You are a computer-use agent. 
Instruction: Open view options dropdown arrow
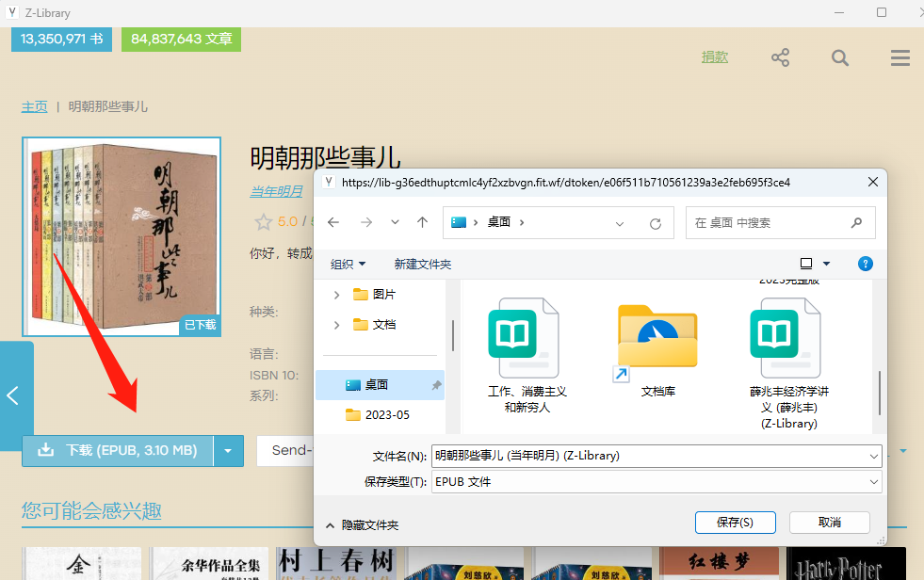pos(826,264)
